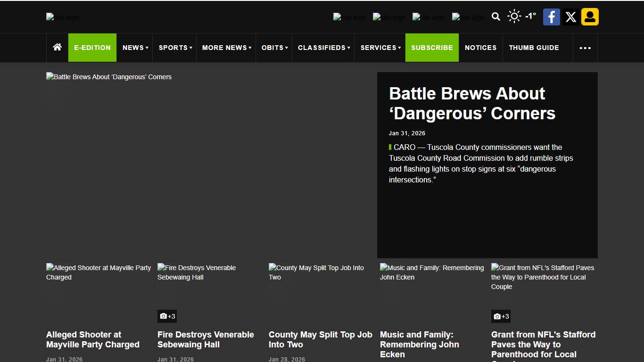Open the X (Twitter) icon

570,17
